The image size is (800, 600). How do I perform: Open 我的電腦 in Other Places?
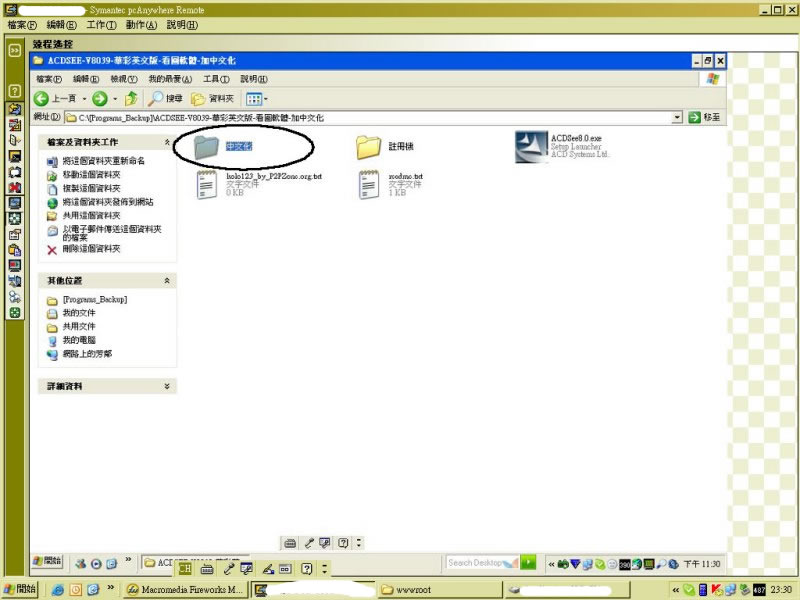(79, 340)
